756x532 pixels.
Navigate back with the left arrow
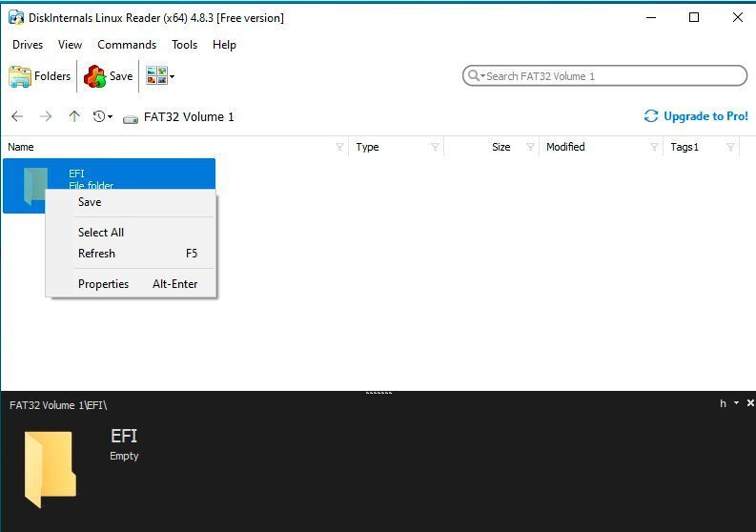click(x=17, y=116)
